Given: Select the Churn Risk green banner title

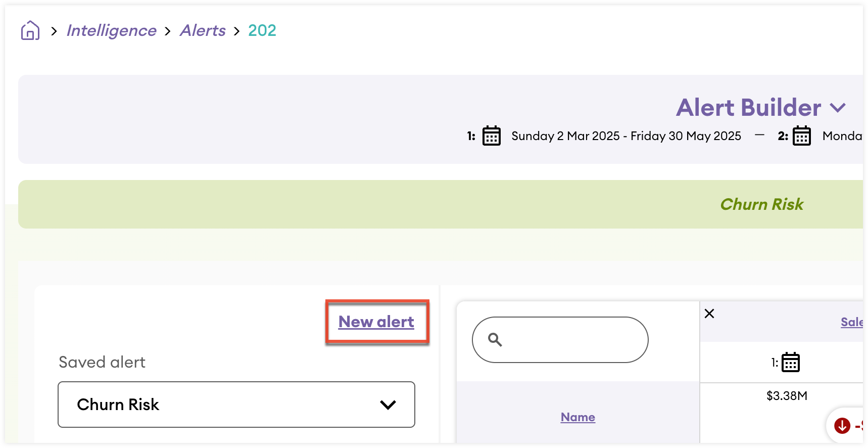Looking at the screenshot, I should click(x=761, y=204).
